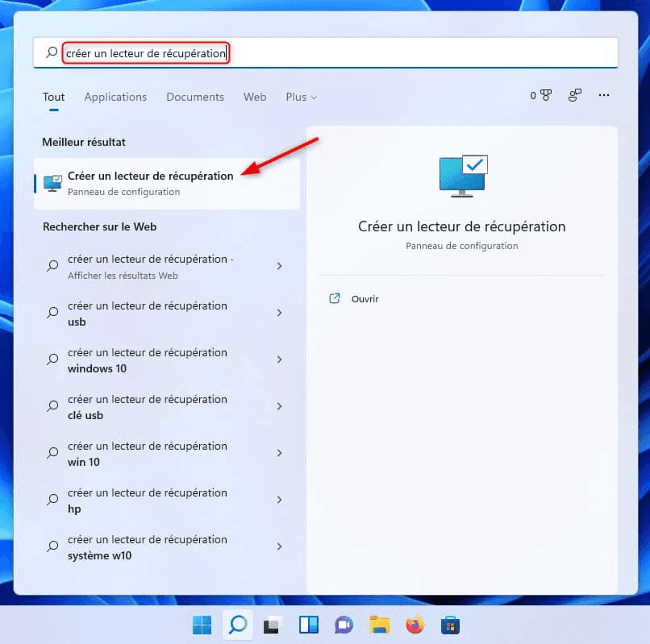Select the 'win 10' web suggestion

click(167, 454)
